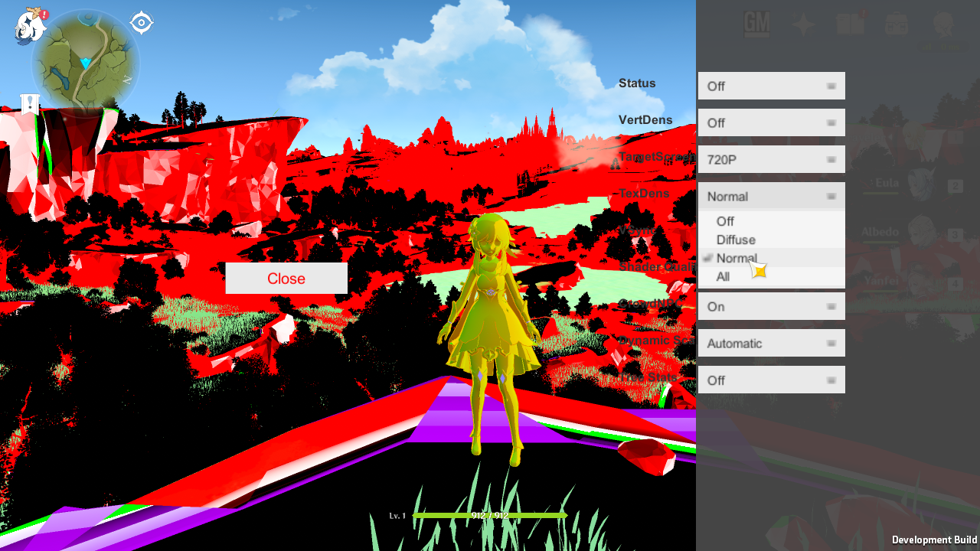Open the dropdown showing Automatic
980x551 pixels.
pyautogui.click(x=772, y=343)
